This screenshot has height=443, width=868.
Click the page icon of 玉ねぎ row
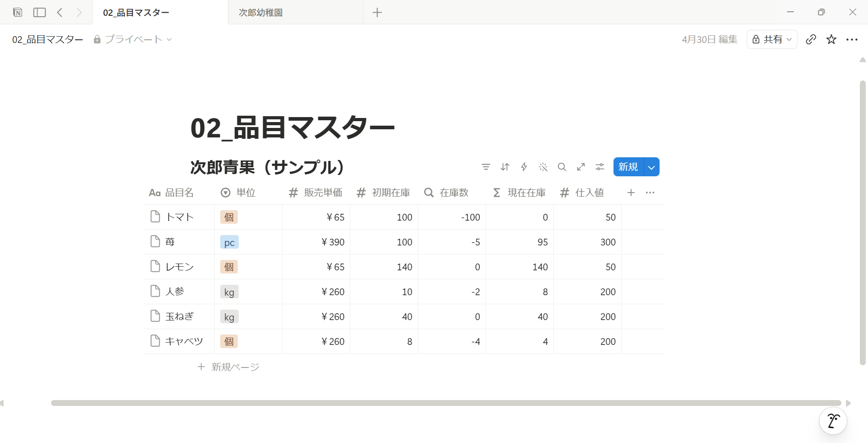[155, 316]
